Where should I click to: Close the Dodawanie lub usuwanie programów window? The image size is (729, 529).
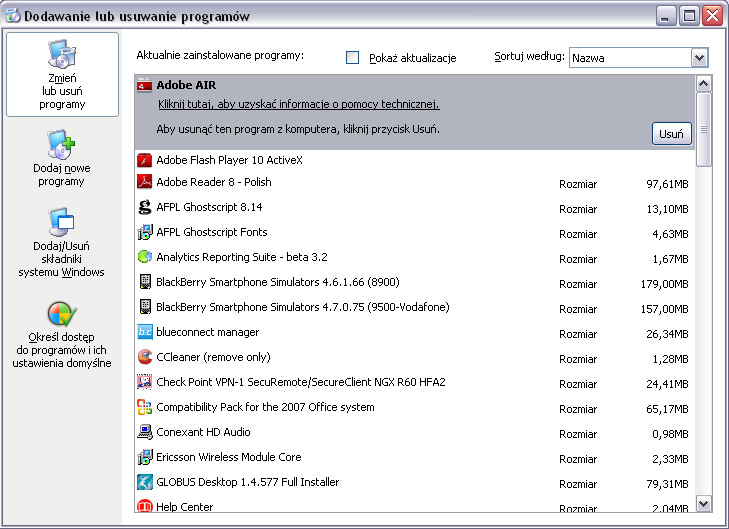[x=712, y=16]
